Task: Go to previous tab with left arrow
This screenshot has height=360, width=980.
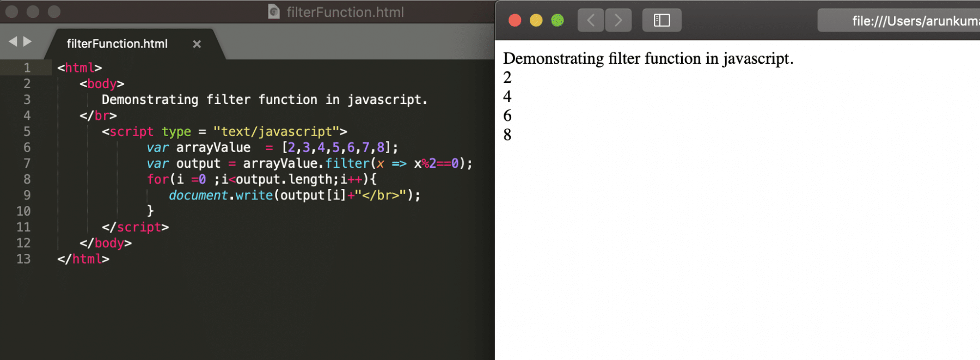Action: [x=13, y=41]
